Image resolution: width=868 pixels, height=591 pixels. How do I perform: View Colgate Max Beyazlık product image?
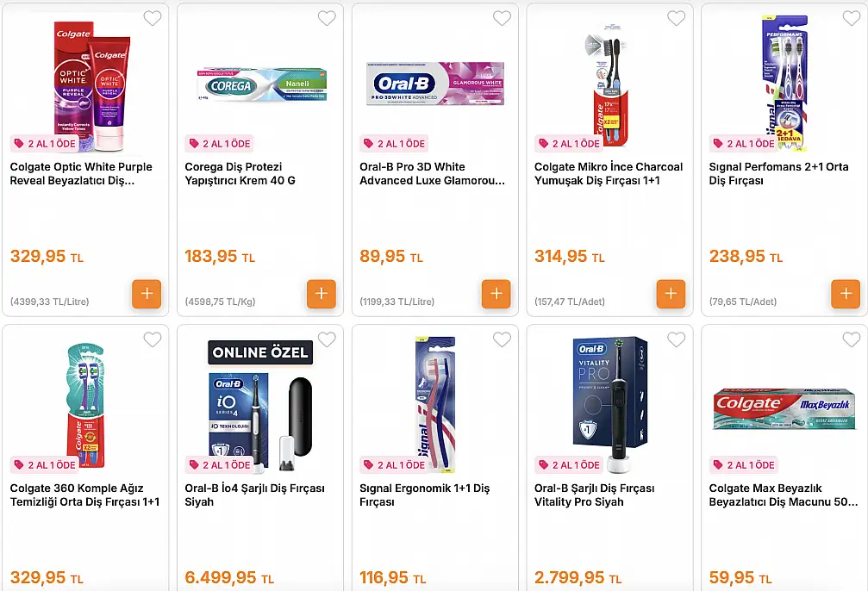click(784, 409)
